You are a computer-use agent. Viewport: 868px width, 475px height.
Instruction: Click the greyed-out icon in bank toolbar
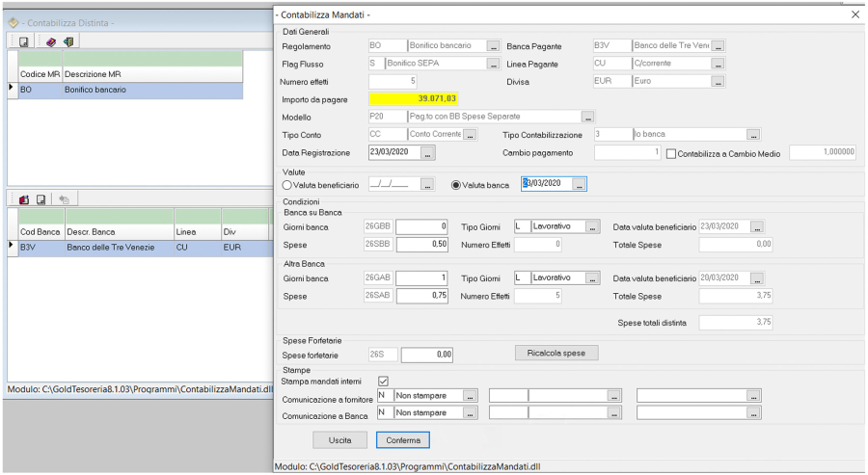pos(64,199)
